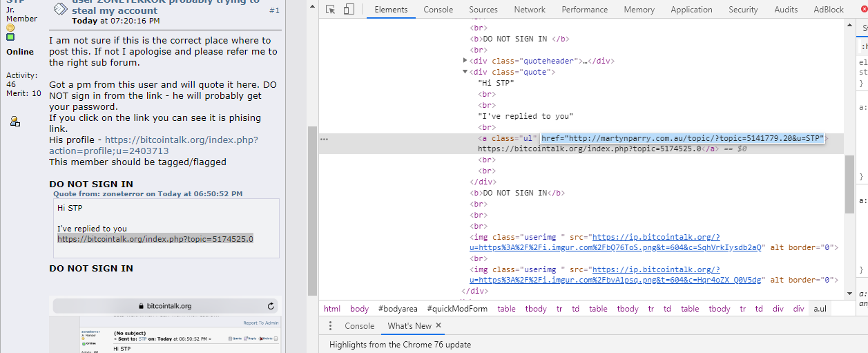The image size is (868, 353).
Task: Open the Memory tab
Action: pyautogui.click(x=639, y=10)
